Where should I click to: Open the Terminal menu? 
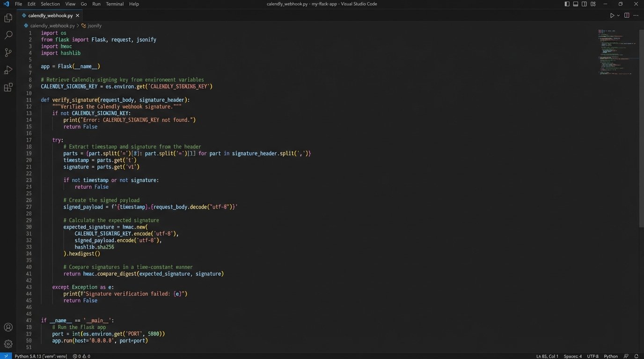coord(114,4)
